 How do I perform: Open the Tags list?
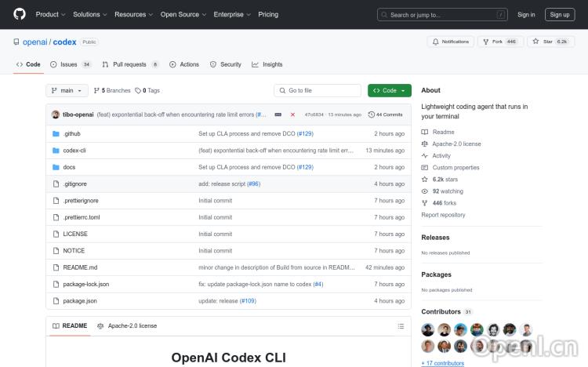(147, 90)
